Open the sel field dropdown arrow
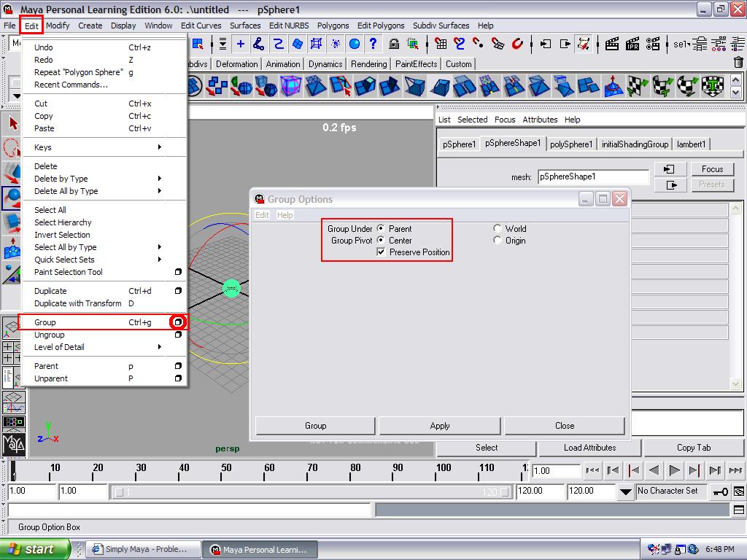The width and height of the screenshot is (747, 560). coord(689,44)
